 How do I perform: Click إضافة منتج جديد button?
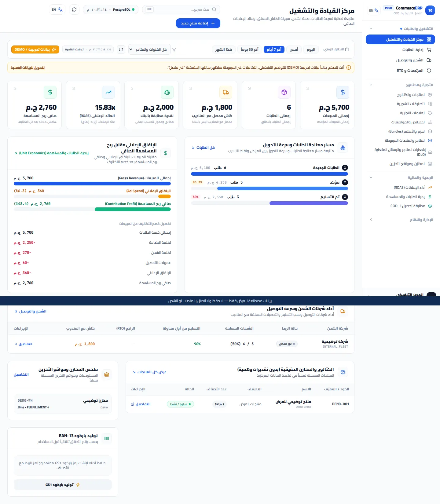pos(198,23)
